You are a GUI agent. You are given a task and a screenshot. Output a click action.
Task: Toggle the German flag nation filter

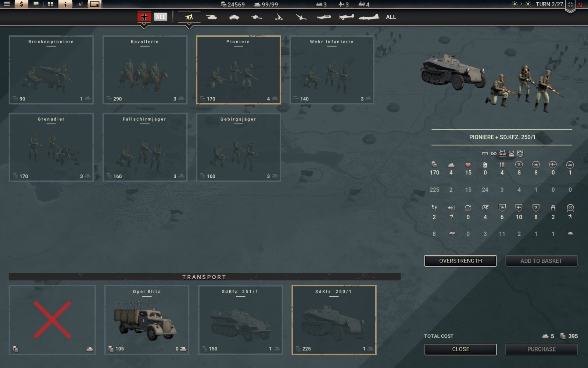(144, 17)
